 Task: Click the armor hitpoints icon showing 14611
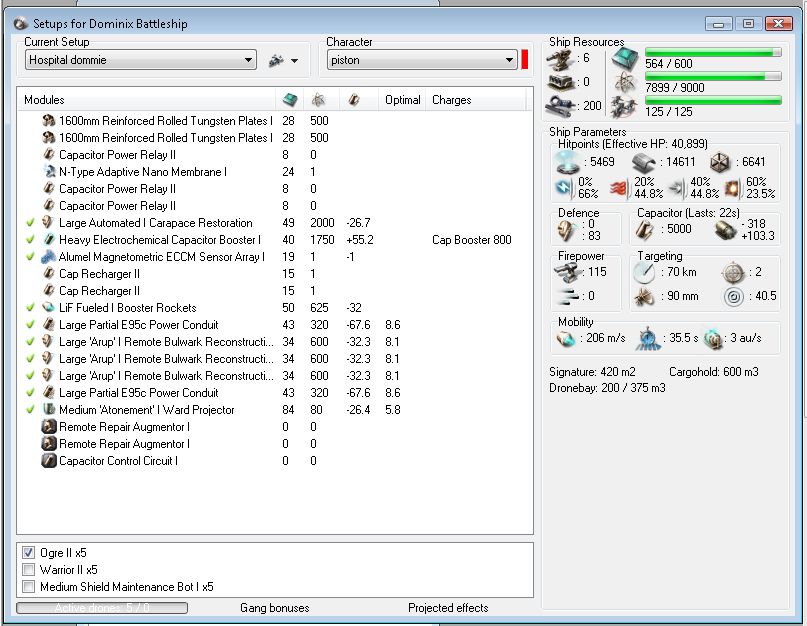click(x=644, y=163)
